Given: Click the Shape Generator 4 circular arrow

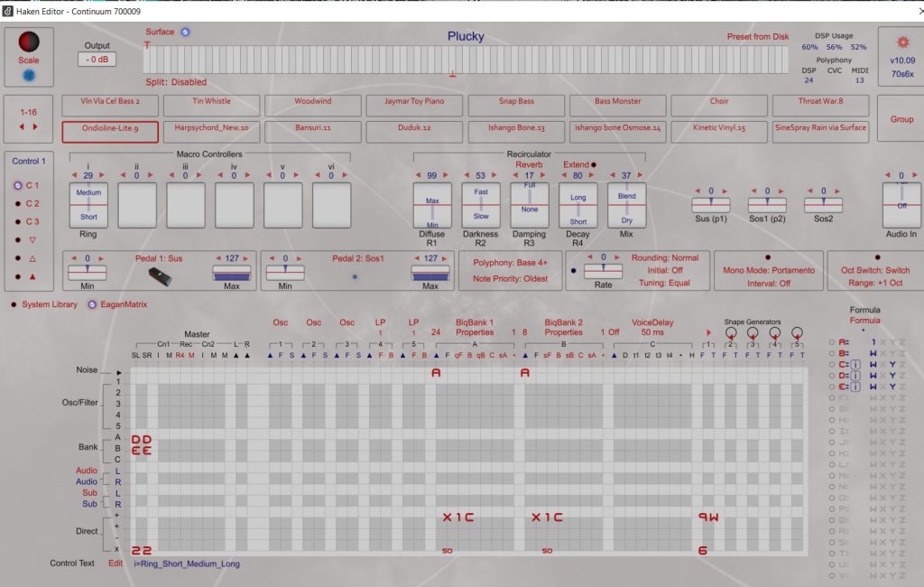Looking at the screenshot, I should [775, 332].
